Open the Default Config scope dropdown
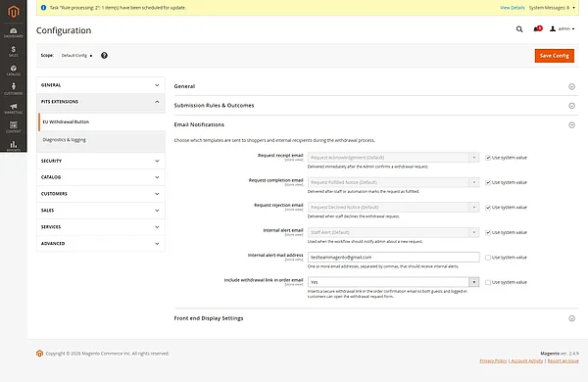 click(76, 56)
